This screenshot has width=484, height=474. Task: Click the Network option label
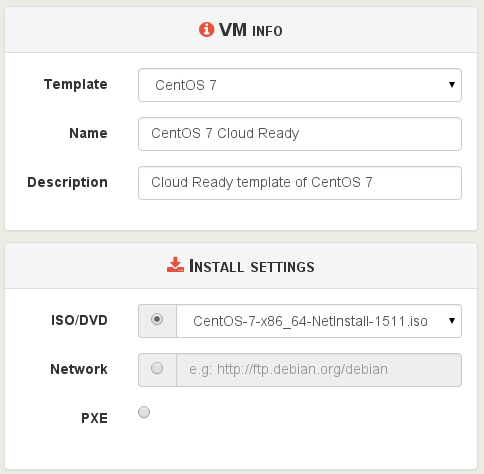[79, 369]
